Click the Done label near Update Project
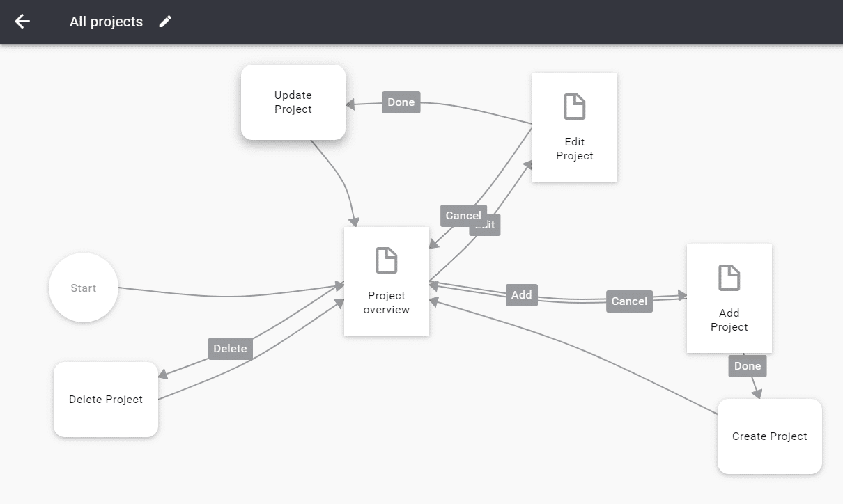 point(401,102)
